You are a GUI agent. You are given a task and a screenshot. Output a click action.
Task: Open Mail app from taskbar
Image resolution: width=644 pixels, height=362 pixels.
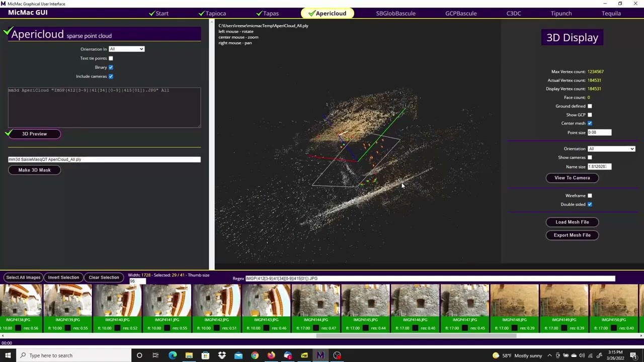point(238,355)
